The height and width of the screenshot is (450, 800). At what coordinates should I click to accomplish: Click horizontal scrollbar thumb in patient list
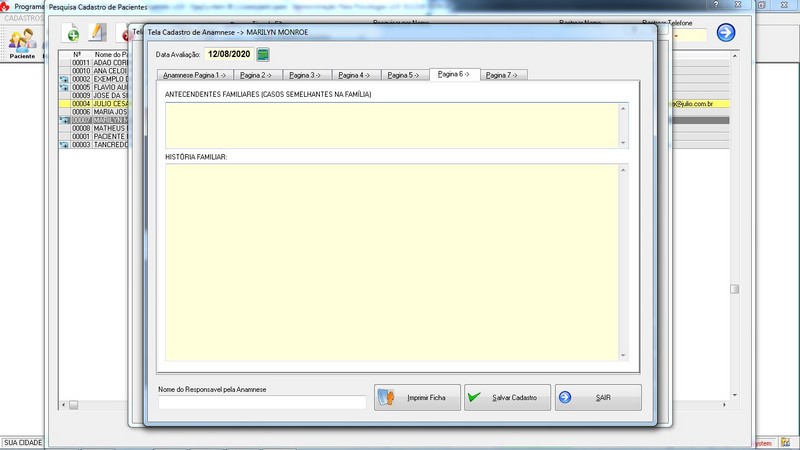73,405
